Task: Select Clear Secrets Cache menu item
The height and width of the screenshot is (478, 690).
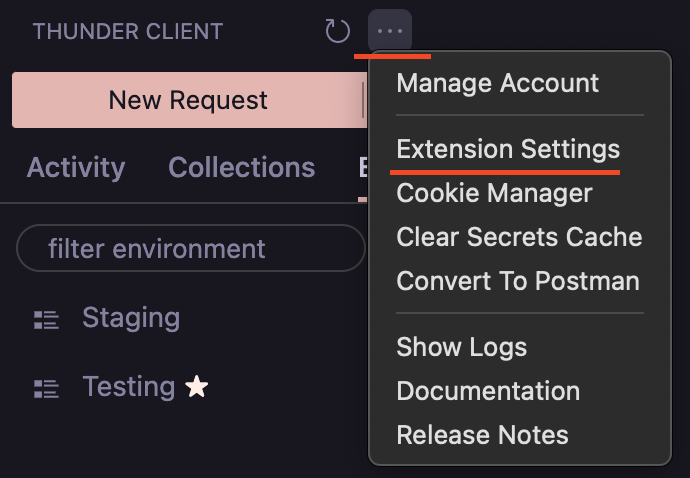Action: click(519, 237)
